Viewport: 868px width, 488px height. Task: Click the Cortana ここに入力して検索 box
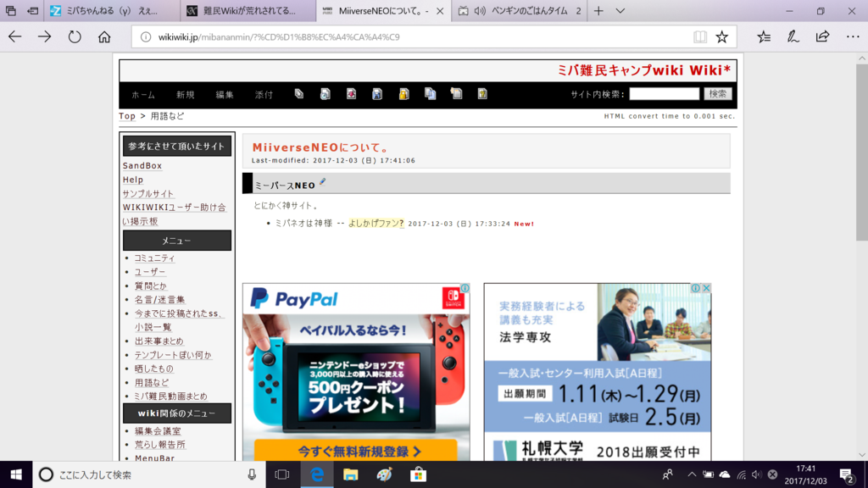(149, 474)
